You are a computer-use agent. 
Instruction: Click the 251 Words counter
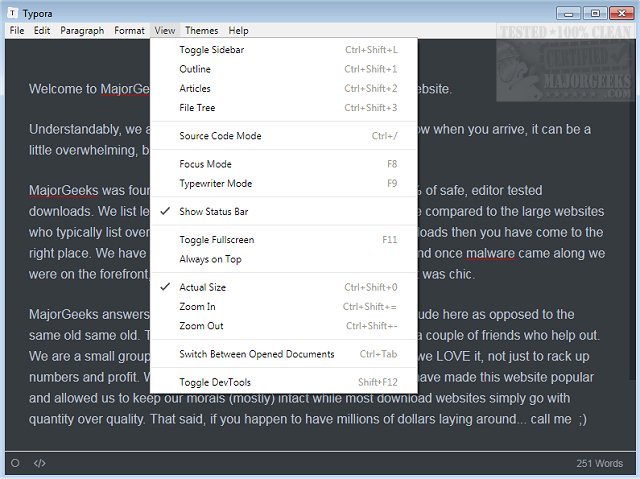599,463
